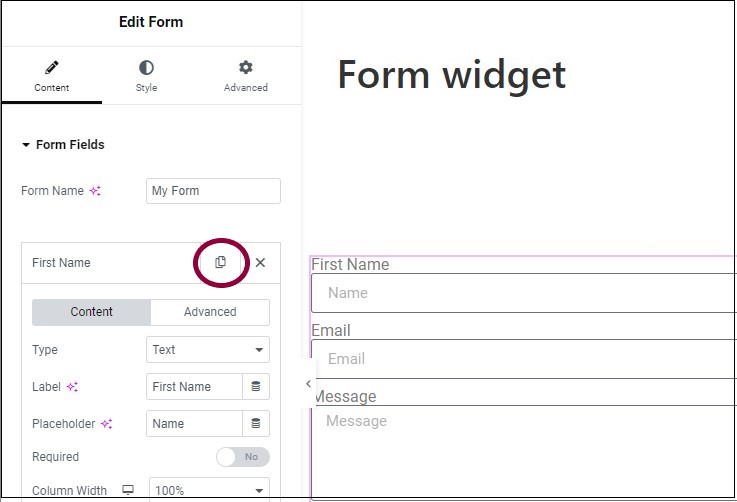Click responsive desktop icon beside Column Width
The image size is (737, 502).
pyautogui.click(x=128, y=489)
